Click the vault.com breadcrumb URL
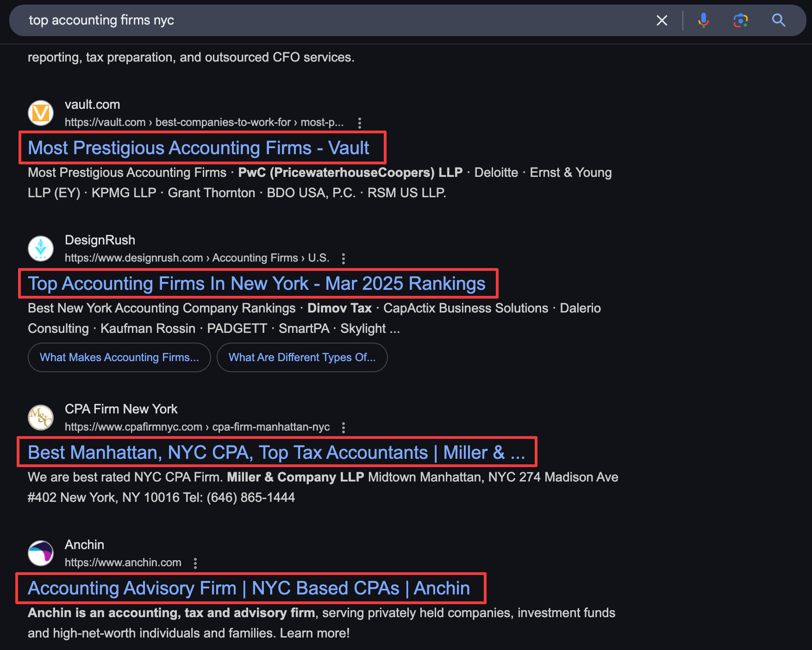 pyautogui.click(x=204, y=122)
